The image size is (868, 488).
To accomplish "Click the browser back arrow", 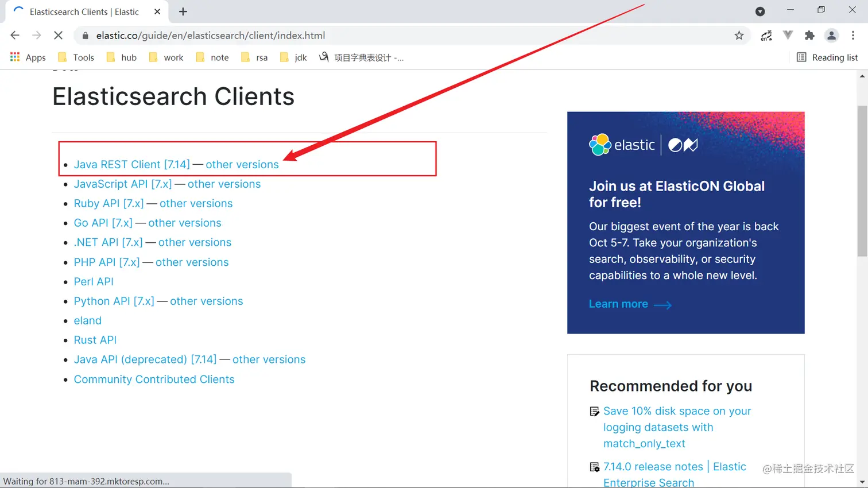I will [15, 36].
